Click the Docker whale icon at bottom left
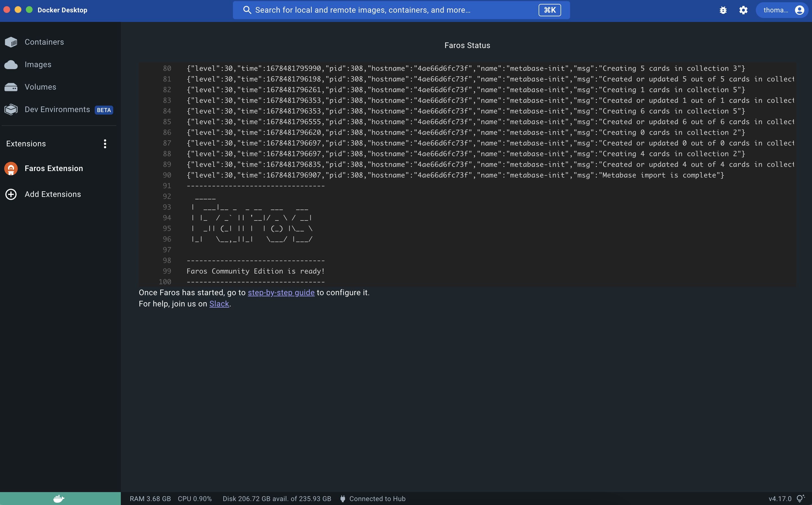812x505 pixels. (x=59, y=499)
